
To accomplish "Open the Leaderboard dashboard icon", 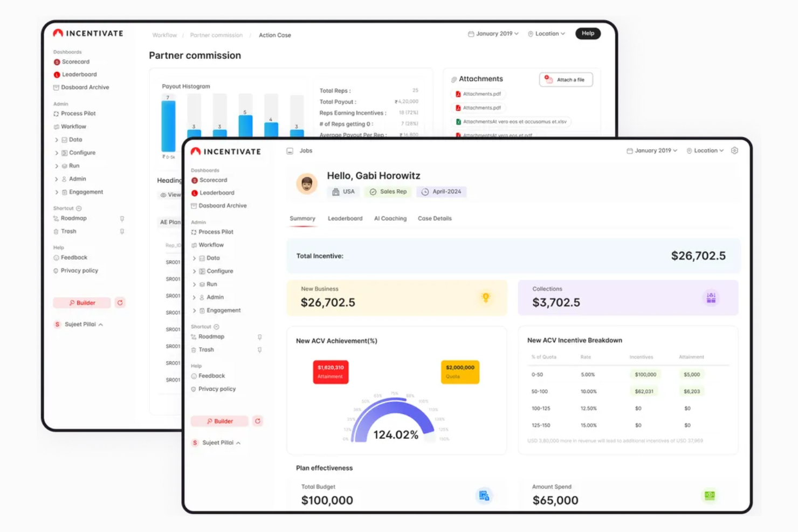I will click(195, 192).
